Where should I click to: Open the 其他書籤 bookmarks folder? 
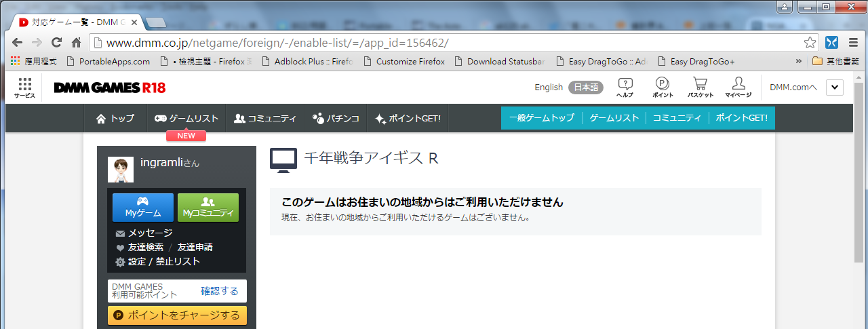pos(835,61)
